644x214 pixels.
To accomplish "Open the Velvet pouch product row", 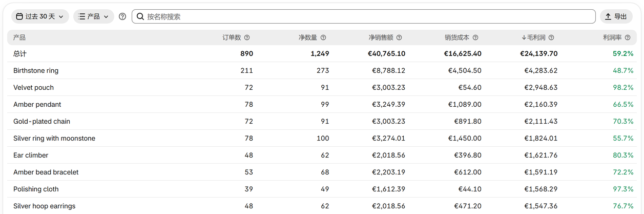I will click(322, 87).
